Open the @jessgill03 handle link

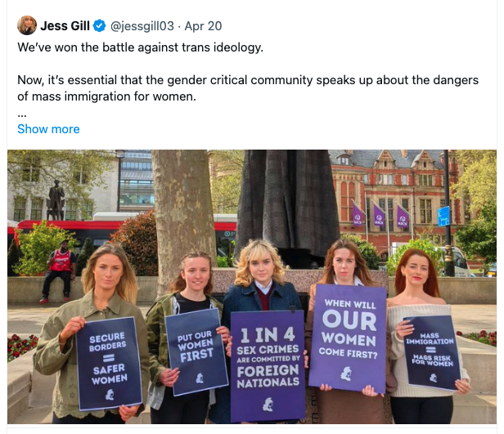point(142,26)
